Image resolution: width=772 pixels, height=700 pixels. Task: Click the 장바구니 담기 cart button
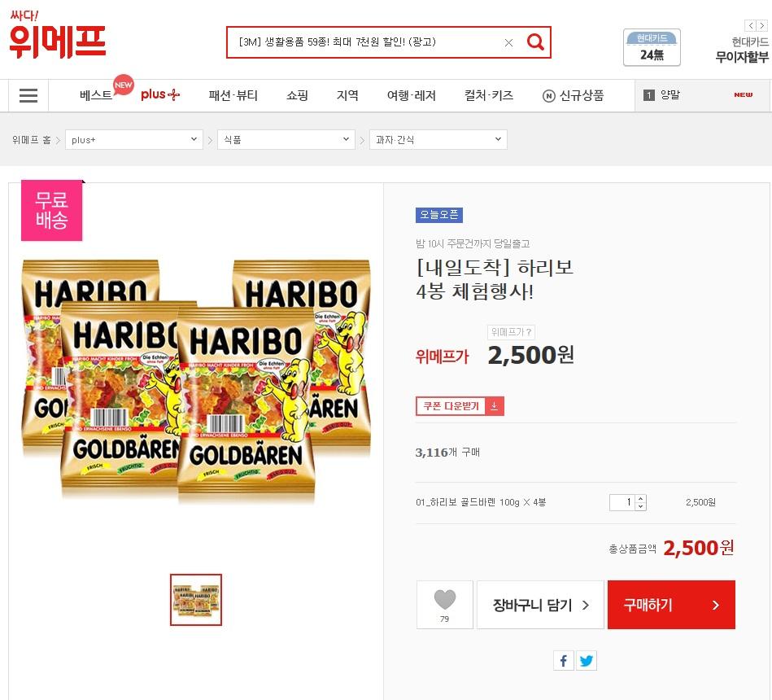click(x=540, y=605)
